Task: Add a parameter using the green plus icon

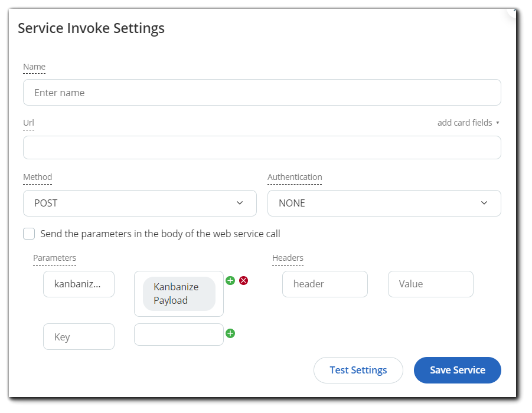Action: [x=230, y=280]
